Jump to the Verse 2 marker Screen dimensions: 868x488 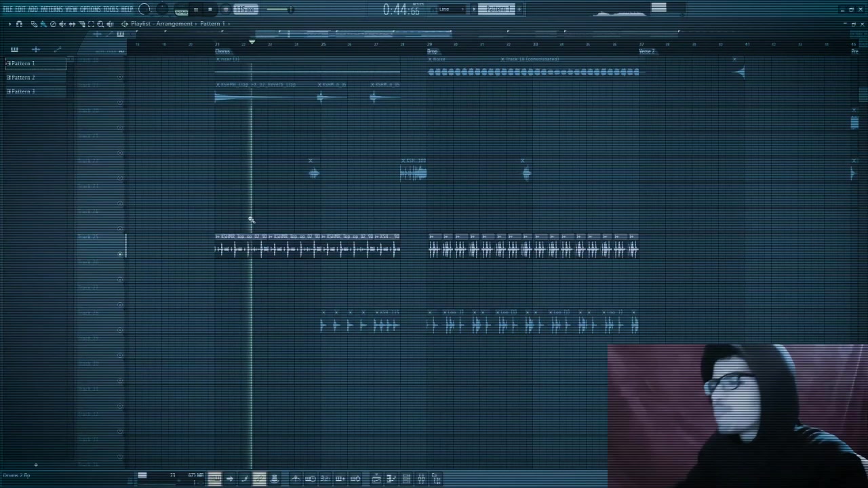pyautogui.click(x=646, y=52)
